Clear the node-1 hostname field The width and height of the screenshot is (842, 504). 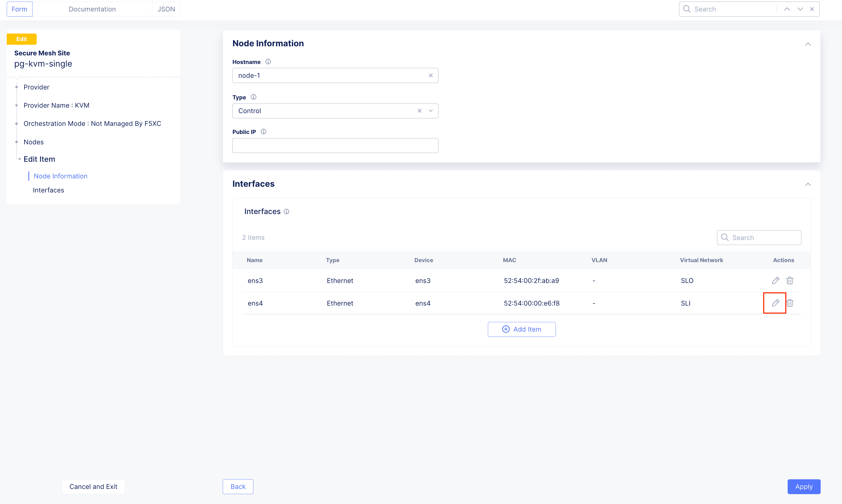[x=431, y=75]
